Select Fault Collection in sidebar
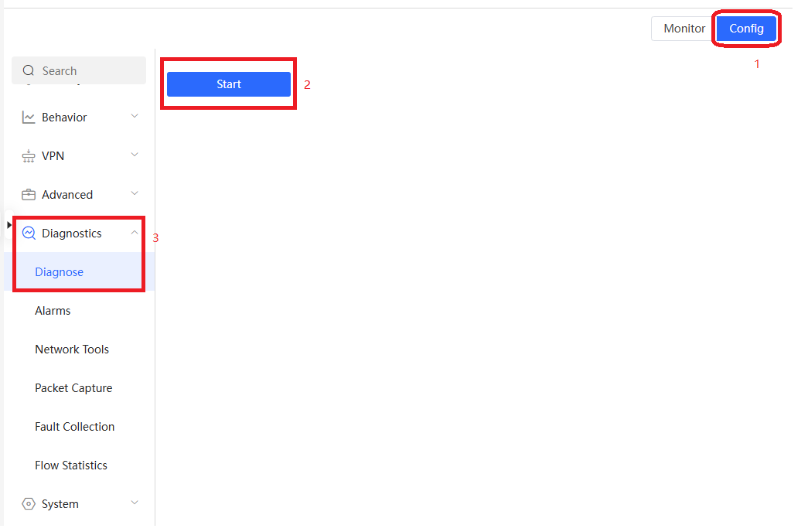808x532 pixels. point(75,427)
